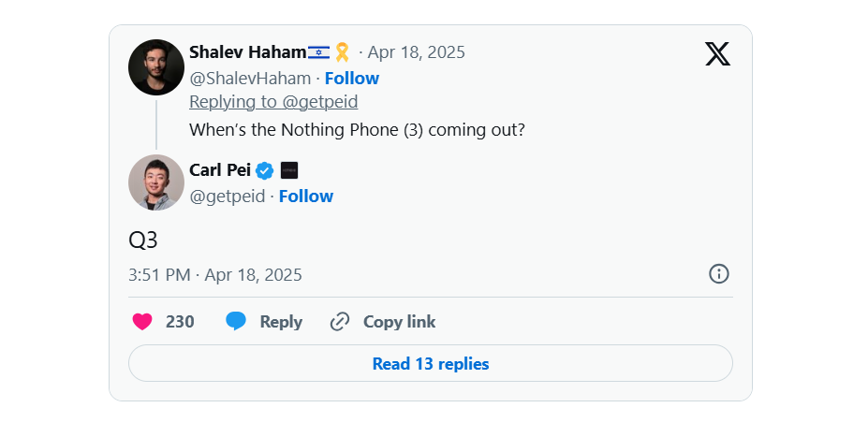Open the Shalev Haham display name
This screenshot has width=868, height=437.
coord(247,52)
